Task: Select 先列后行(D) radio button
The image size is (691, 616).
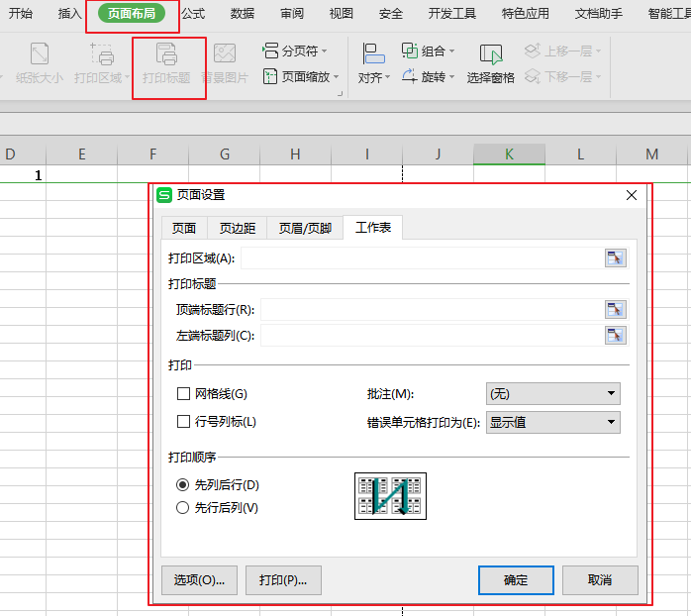Action: coord(182,485)
